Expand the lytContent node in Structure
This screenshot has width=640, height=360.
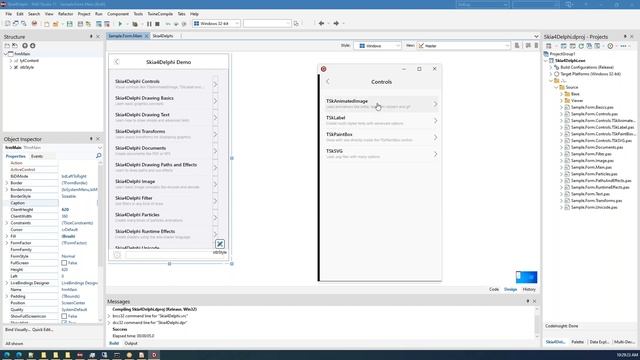point(11,60)
